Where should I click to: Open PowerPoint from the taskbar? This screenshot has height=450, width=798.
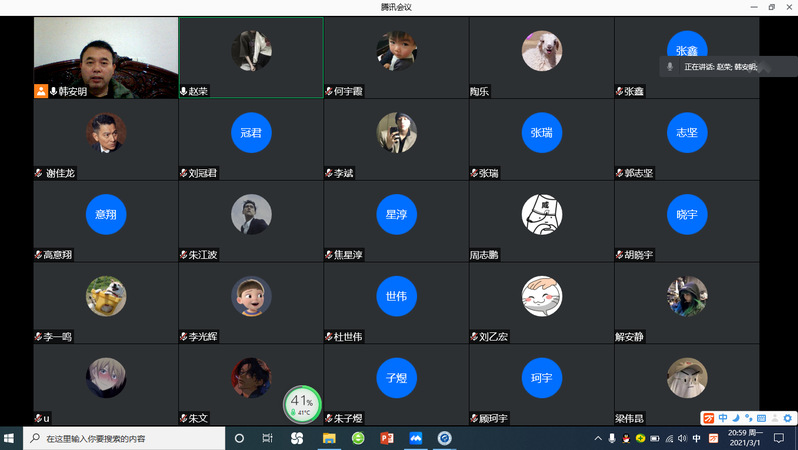pos(387,438)
